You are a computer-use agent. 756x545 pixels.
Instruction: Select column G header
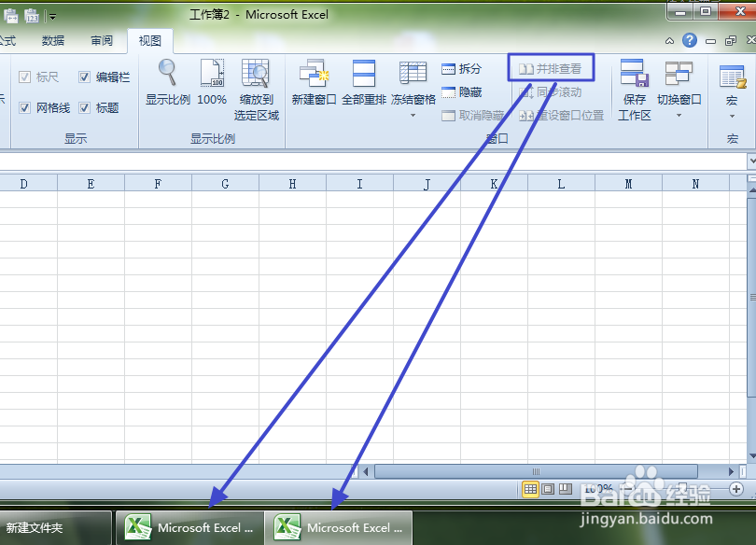point(225,184)
